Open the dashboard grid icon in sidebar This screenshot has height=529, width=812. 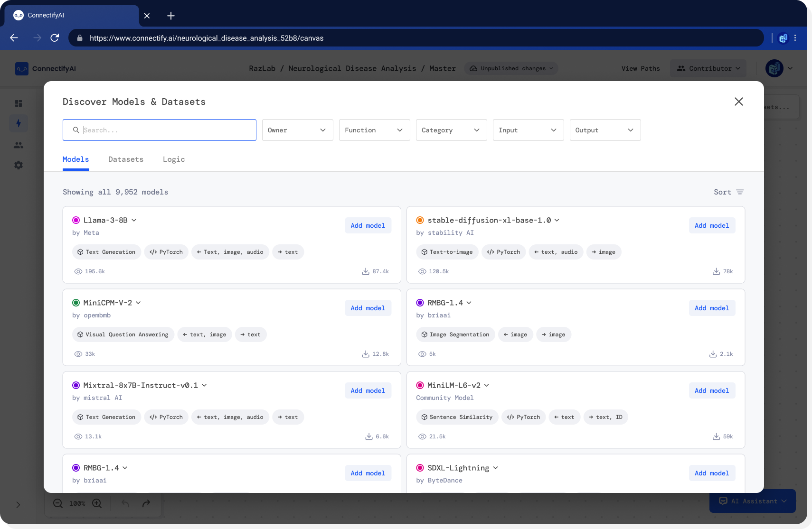(x=19, y=103)
